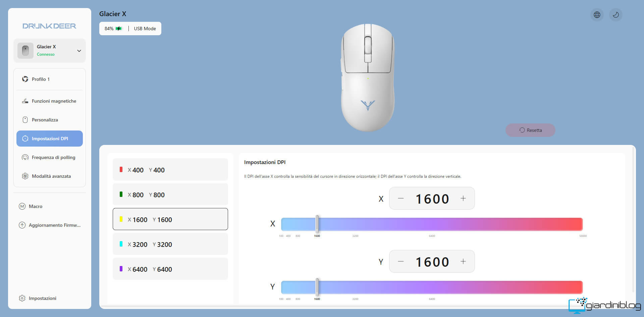Go to the Modalità avanzata section

point(50,176)
